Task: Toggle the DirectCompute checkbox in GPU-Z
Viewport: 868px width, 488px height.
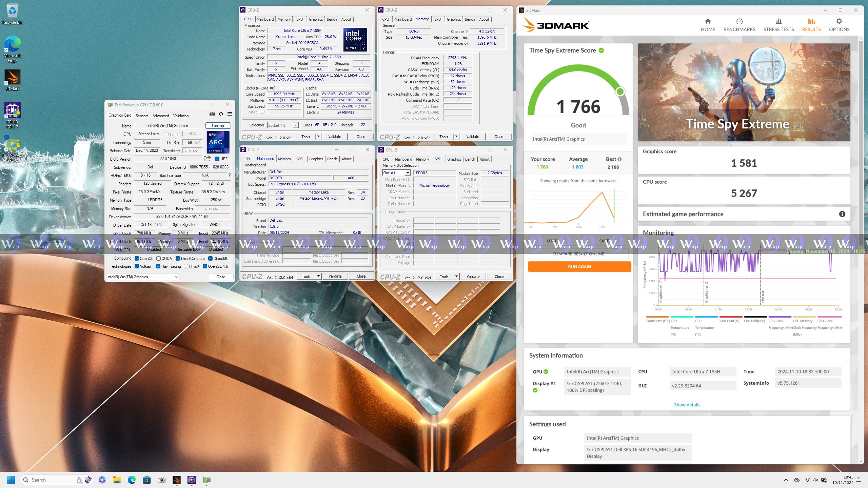Action: pyautogui.click(x=178, y=259)
